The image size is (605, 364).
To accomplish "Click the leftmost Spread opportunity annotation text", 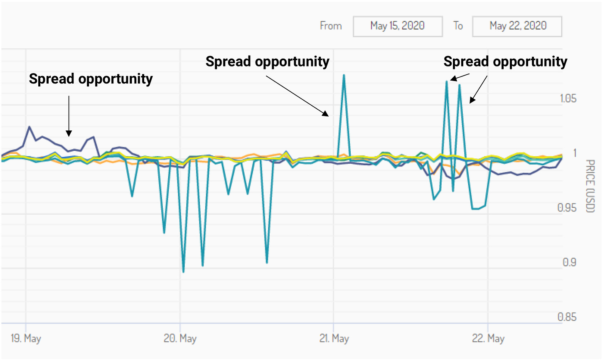I will point(91,79).
